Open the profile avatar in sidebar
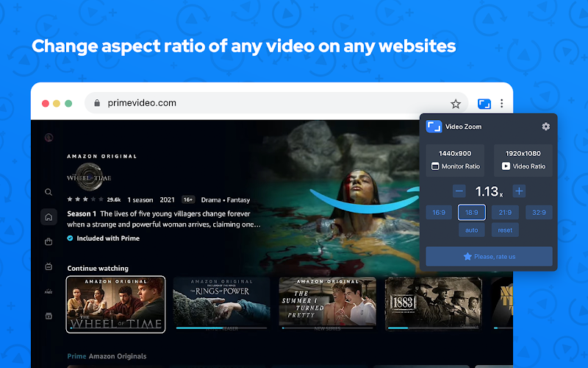 [49, 138]
